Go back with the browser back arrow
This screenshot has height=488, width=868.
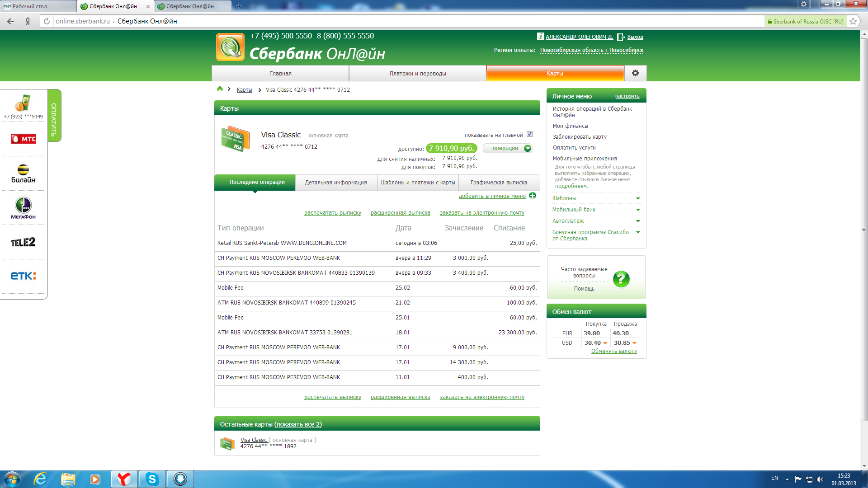tap(10, 21)
